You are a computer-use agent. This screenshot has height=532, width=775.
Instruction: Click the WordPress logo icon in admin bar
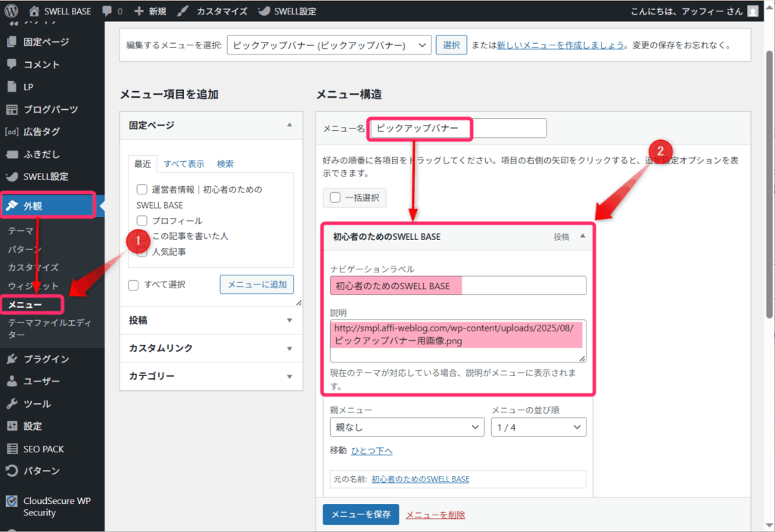tap(11, 11)
